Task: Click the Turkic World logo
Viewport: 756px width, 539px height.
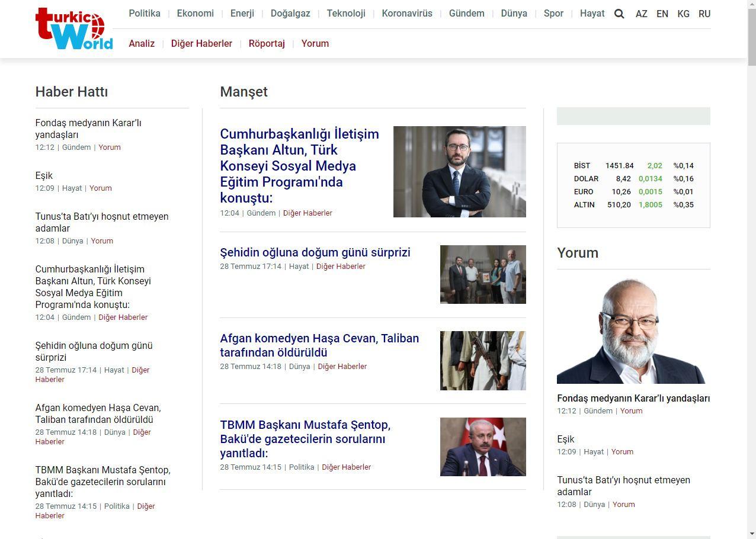Action: point(74,28)
